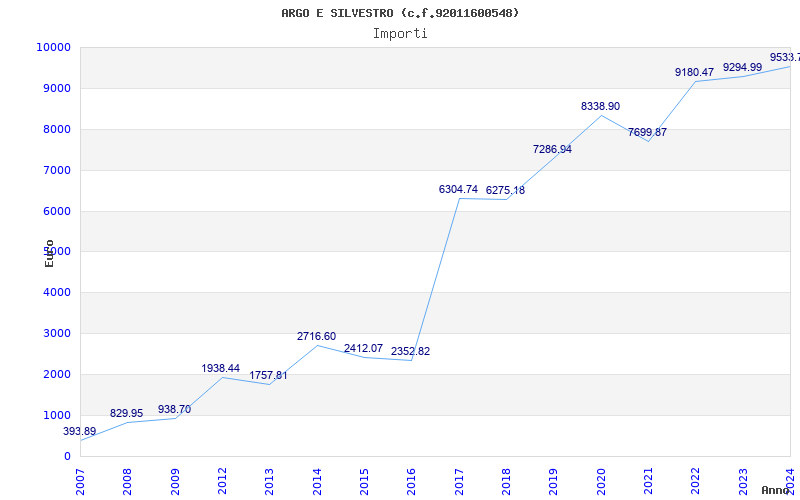Screen dimensions: 800x500
Task: Select the 9294.99 data label
Action: coord(742,67)
